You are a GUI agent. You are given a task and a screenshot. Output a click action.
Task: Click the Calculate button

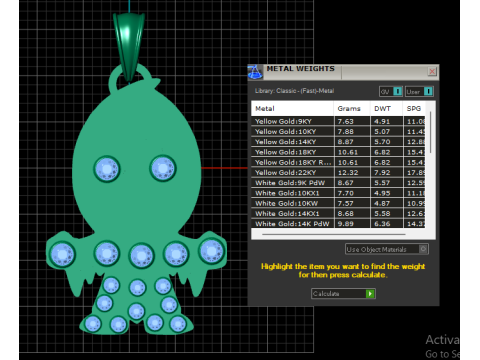coord(343,293)
